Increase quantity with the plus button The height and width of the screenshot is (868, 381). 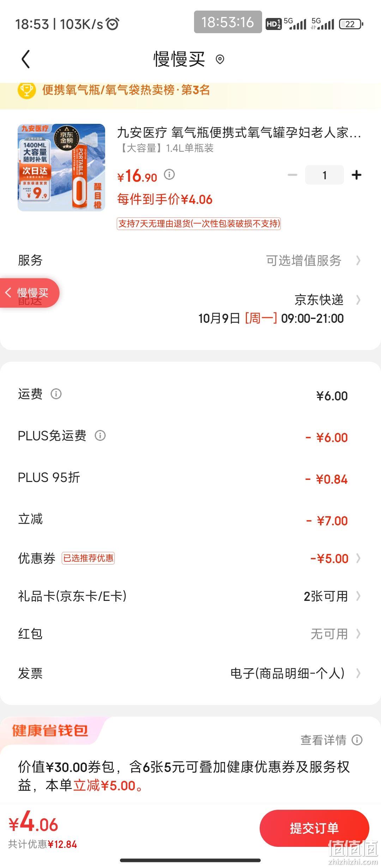pos(356,175)
